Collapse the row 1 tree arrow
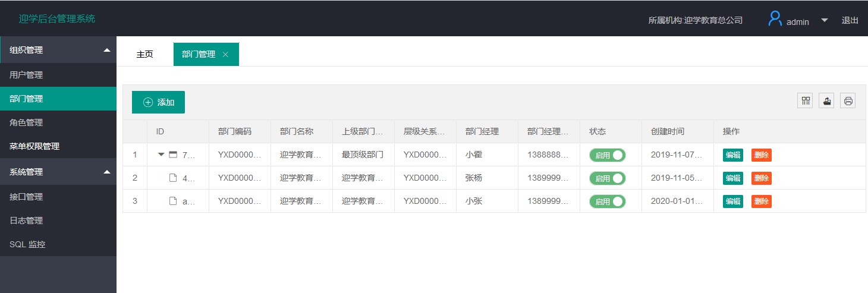868x293 pixels. coord(161,155)
